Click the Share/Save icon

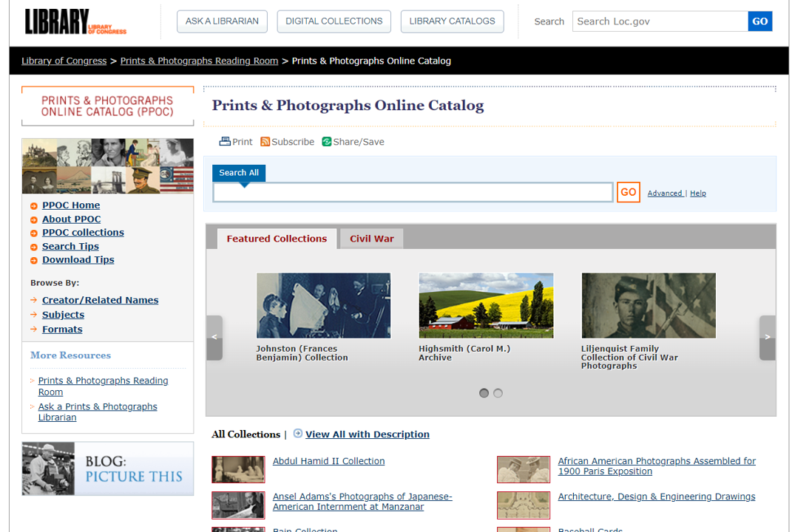pos(327,141)
